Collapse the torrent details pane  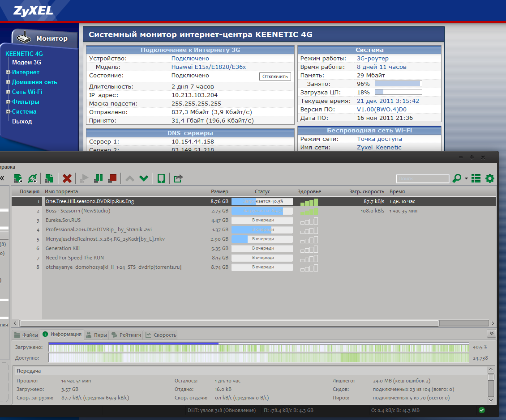click(x=492, y=333)
